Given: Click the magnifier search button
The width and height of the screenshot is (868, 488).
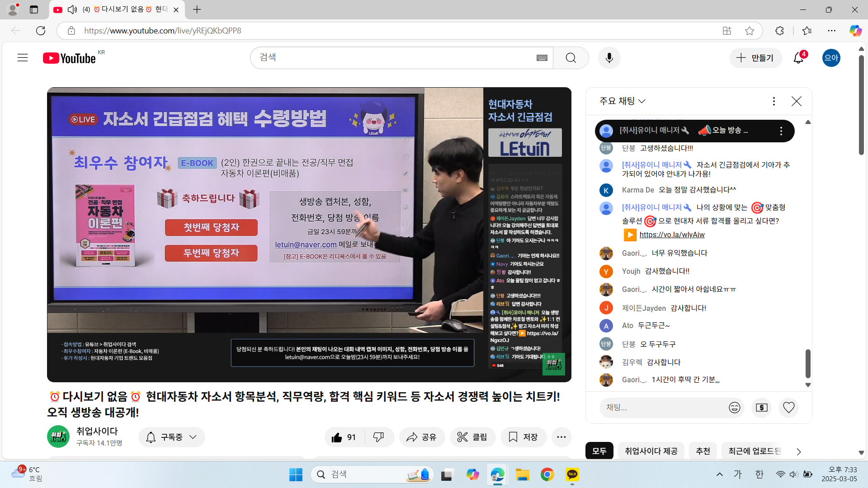Looking at the screenshot, I should [x=571, y=58].
